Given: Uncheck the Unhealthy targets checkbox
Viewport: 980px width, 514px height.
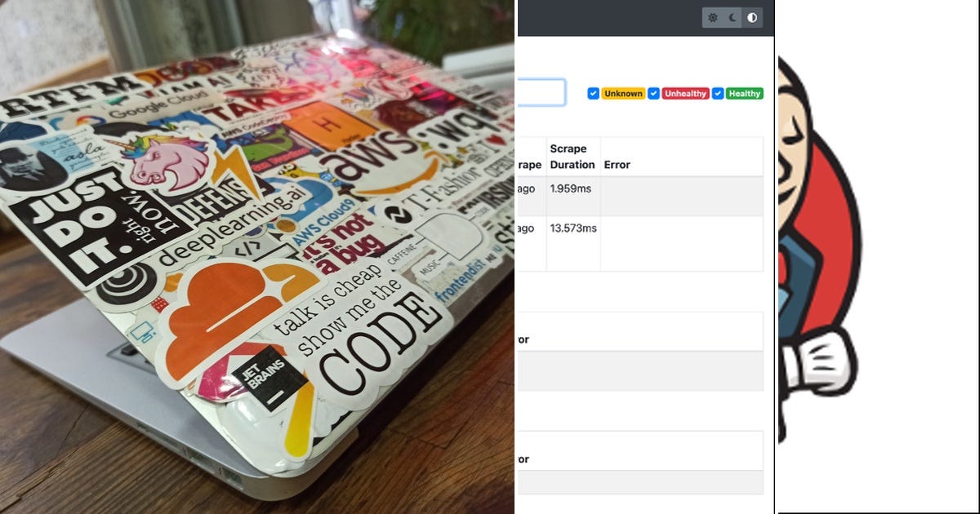Looking at the screenshot, I should tap(653, 94).
